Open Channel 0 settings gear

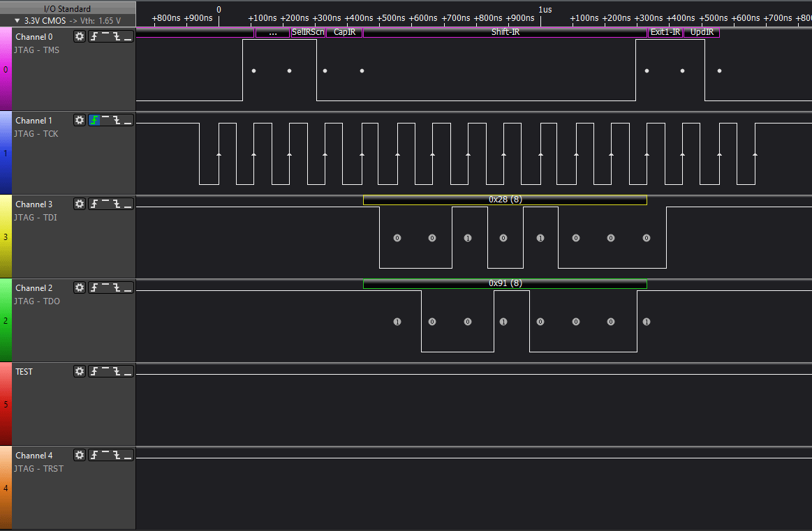[80, 36]
